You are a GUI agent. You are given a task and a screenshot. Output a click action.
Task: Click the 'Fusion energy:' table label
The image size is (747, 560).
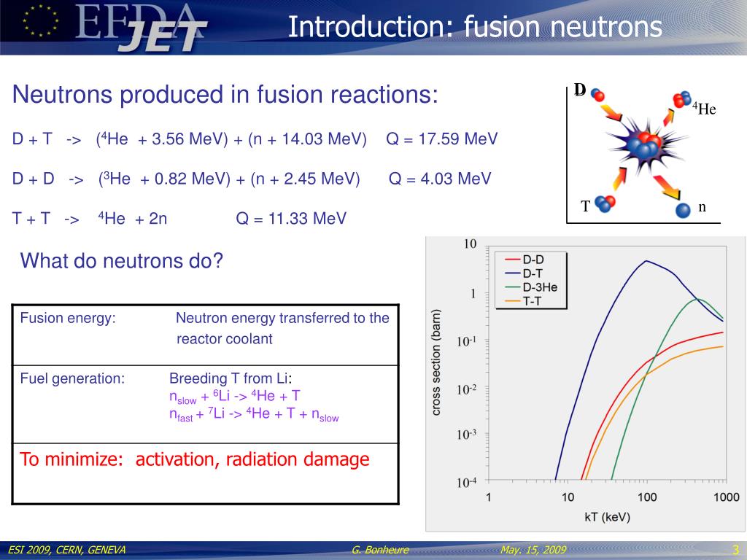[68, 318]
